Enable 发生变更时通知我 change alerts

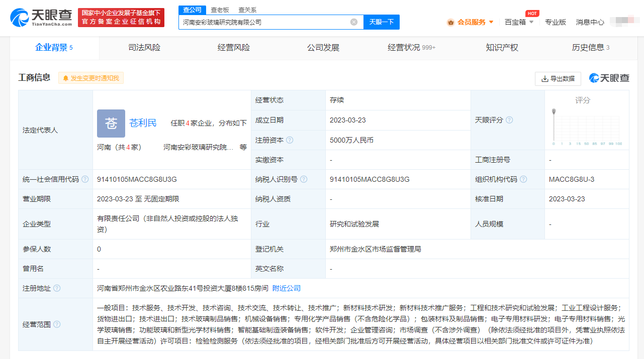pos(91,78)
